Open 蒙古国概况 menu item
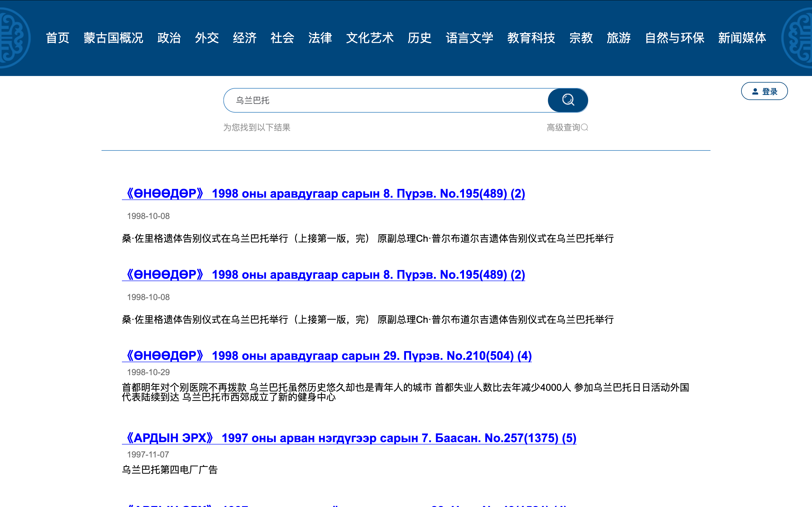The height and width of the screenshot is (507, 812). (113, 38)
